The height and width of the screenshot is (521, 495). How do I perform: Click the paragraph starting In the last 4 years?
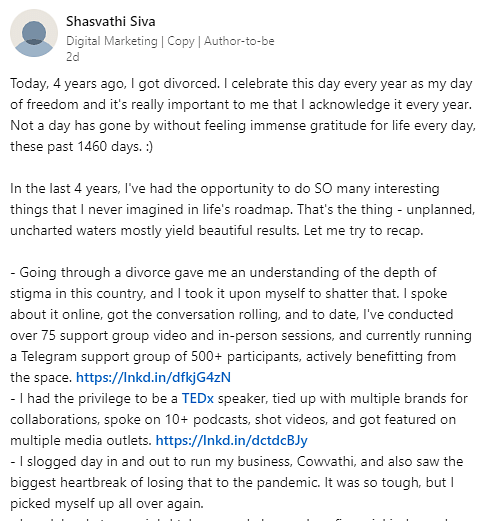point(243,209)
